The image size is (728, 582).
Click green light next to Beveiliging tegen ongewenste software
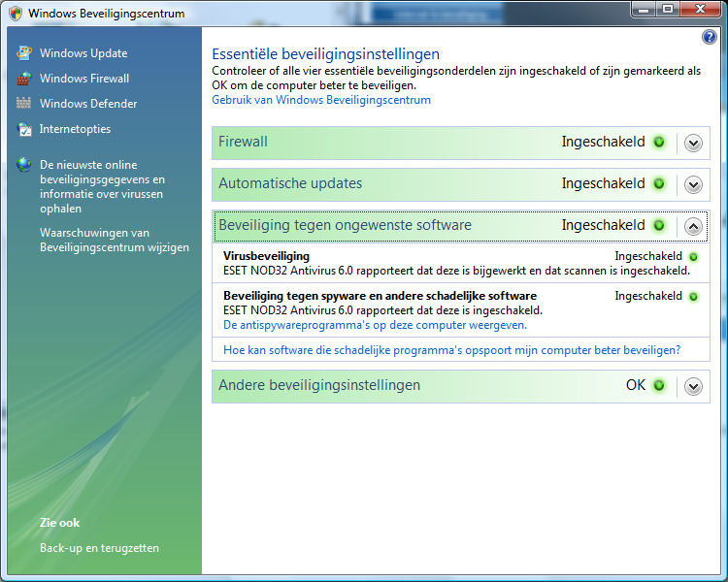point(659,226)
